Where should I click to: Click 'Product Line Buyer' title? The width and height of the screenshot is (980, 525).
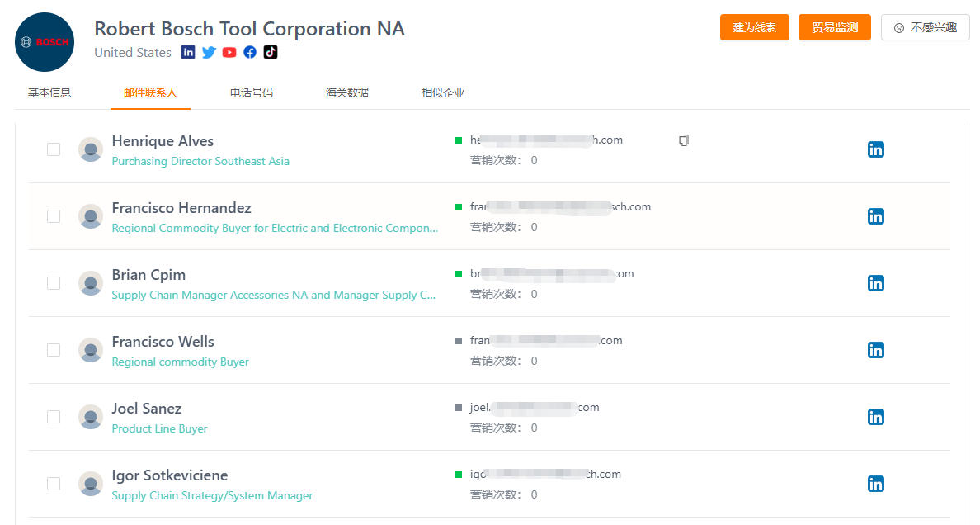[159, 428]
